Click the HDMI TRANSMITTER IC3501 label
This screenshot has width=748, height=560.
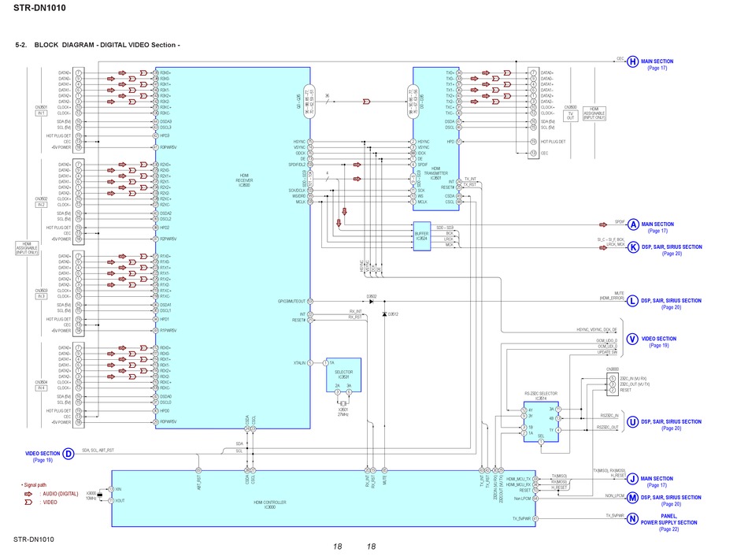(436, 173)
